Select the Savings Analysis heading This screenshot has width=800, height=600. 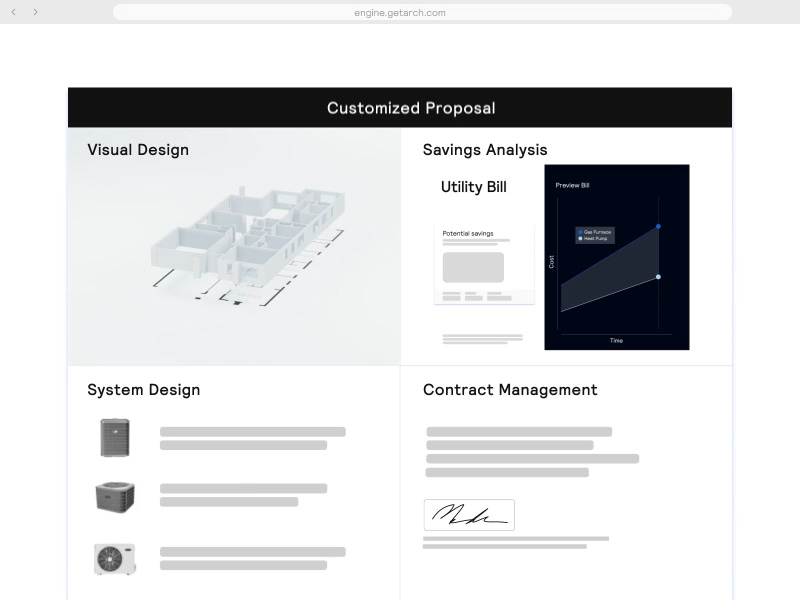click(485, 150)
